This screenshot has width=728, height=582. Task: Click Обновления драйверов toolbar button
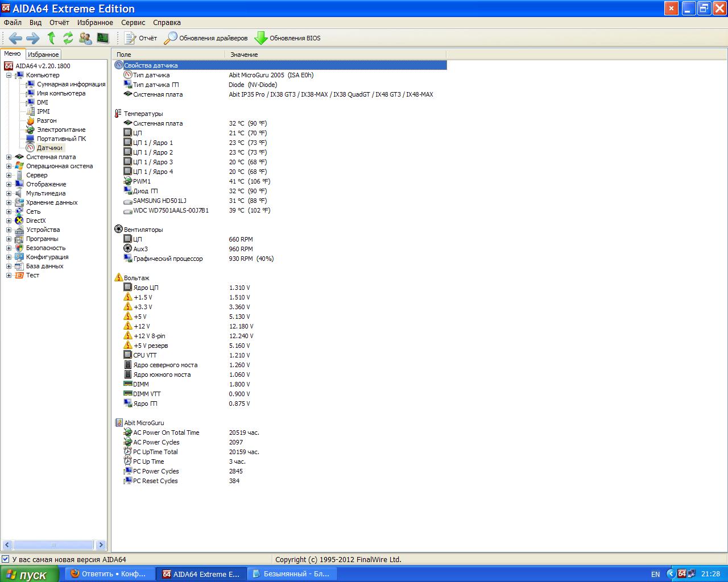(x=206, y=38)
